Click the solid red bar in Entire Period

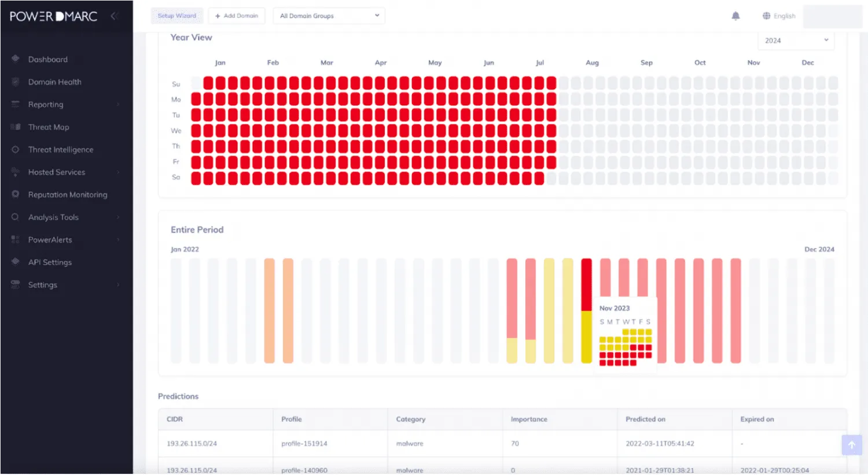click(586, 285)
